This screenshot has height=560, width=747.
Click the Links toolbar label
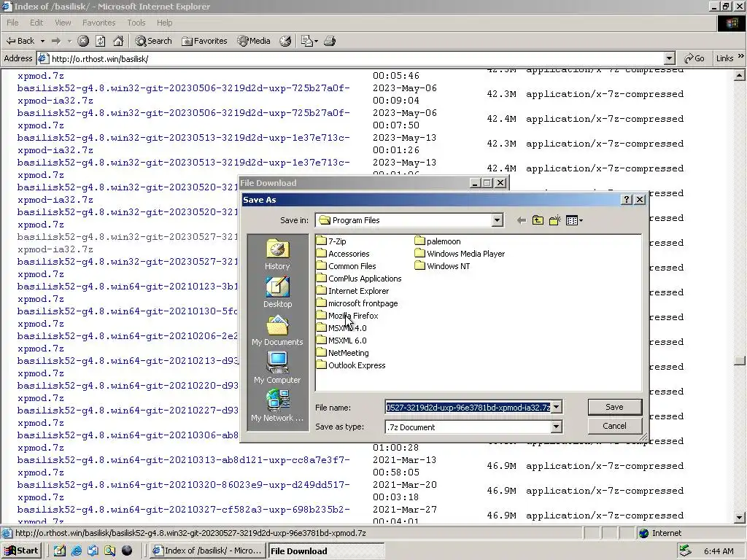724,58
